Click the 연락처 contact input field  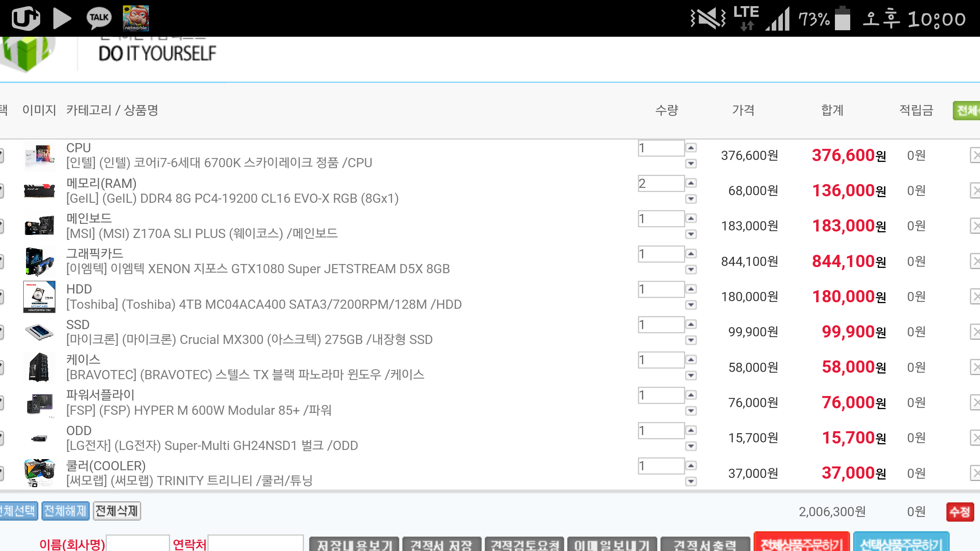click(255, 543)
